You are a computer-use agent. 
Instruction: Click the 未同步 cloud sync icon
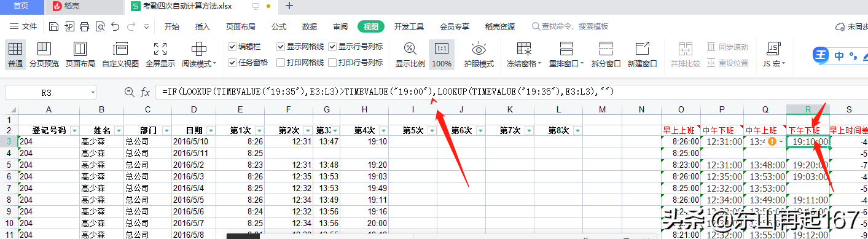pyautogui.click(x=840, y=27)
